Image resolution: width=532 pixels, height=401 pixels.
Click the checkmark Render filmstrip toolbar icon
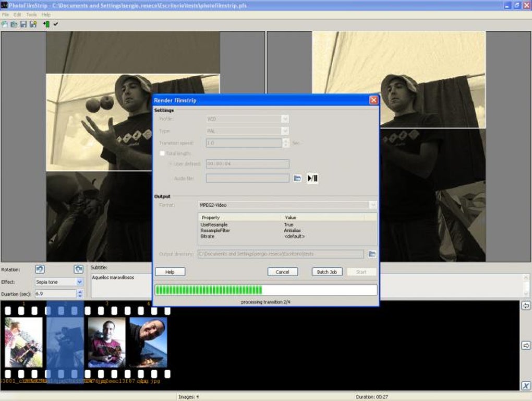coord(56,24)
